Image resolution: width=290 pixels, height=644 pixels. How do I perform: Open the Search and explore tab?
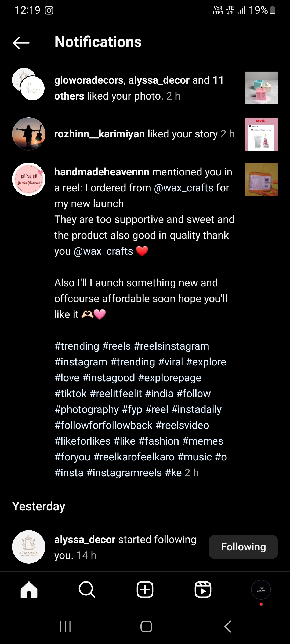click(x=87, y=590)
